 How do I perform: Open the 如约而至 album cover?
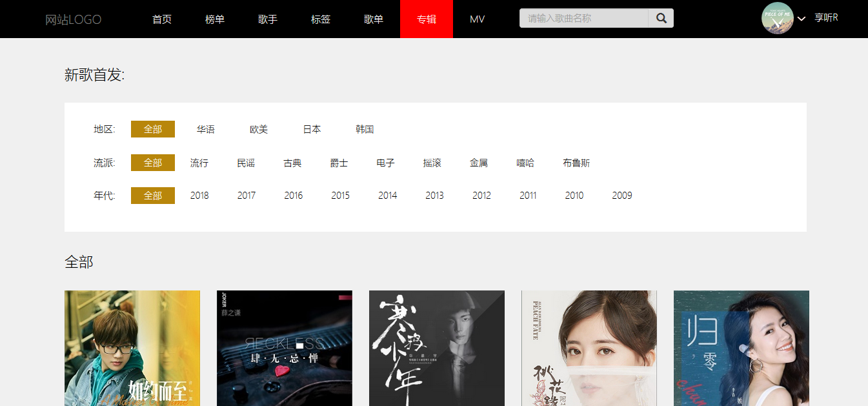(x=132, y=348)
